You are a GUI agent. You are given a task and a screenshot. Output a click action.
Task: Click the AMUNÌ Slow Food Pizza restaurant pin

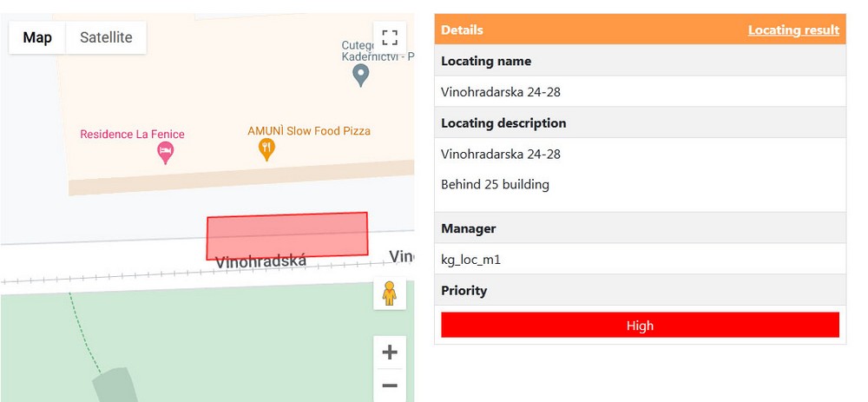coord(266,149)
